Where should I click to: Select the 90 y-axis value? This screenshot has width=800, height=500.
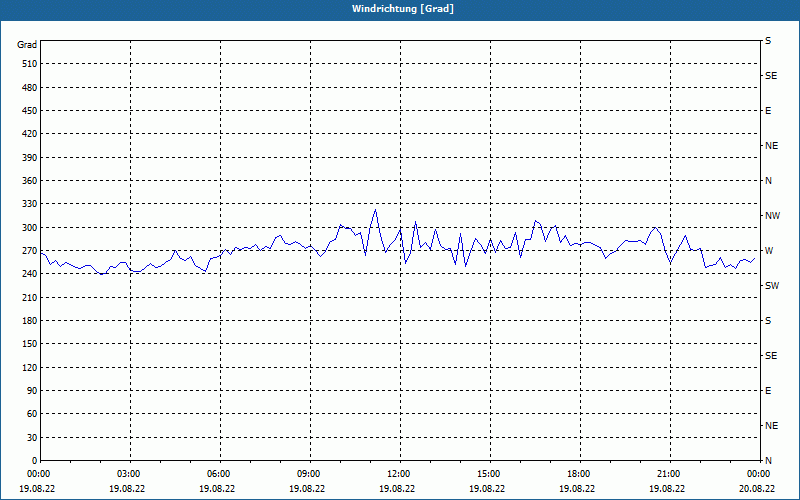point(32,391)
